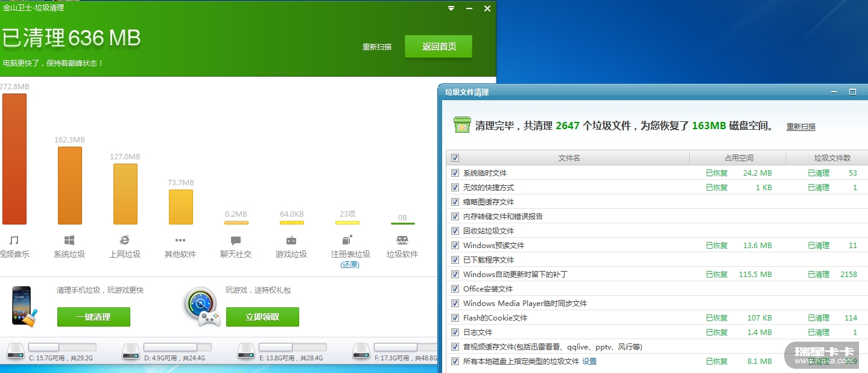The image size is (868, 373).
Task: Uncheck 无效的快捷方式 checkbox
Action: 455,187
